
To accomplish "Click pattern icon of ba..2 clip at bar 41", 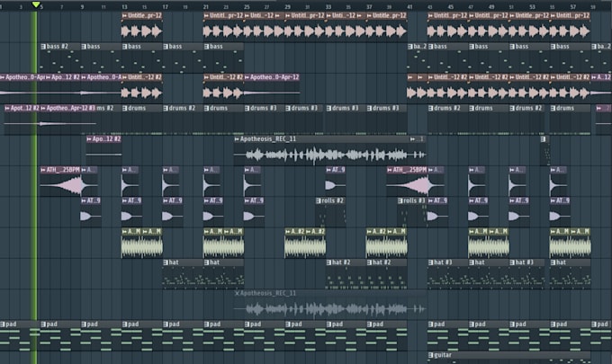I will tap(410, 47).
